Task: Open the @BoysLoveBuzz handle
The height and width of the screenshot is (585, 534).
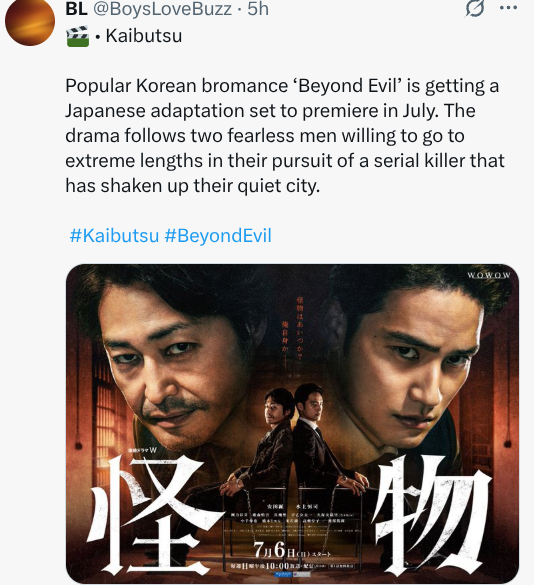Action: click(x=162, y=9)
